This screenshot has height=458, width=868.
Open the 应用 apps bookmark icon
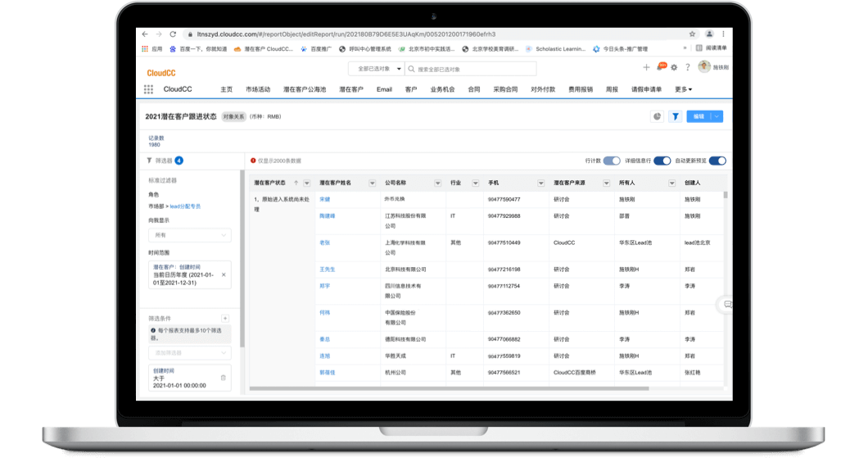pyautogui.click(x=145, y=48)
